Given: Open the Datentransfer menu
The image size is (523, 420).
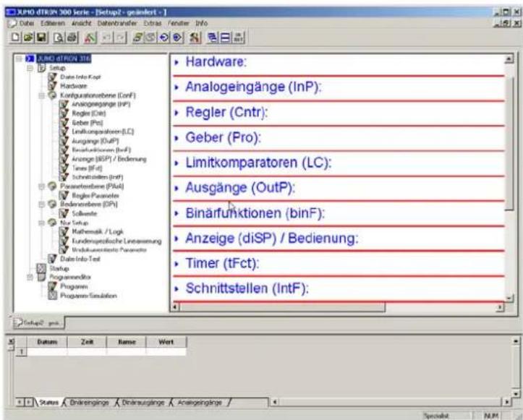Looking at the screenshot, I should (117, 23).
